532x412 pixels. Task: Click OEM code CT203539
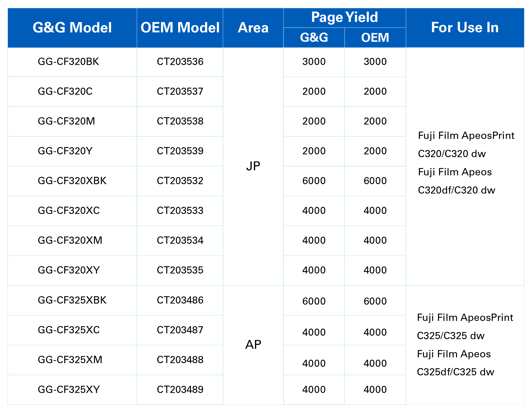click(180, 151)
